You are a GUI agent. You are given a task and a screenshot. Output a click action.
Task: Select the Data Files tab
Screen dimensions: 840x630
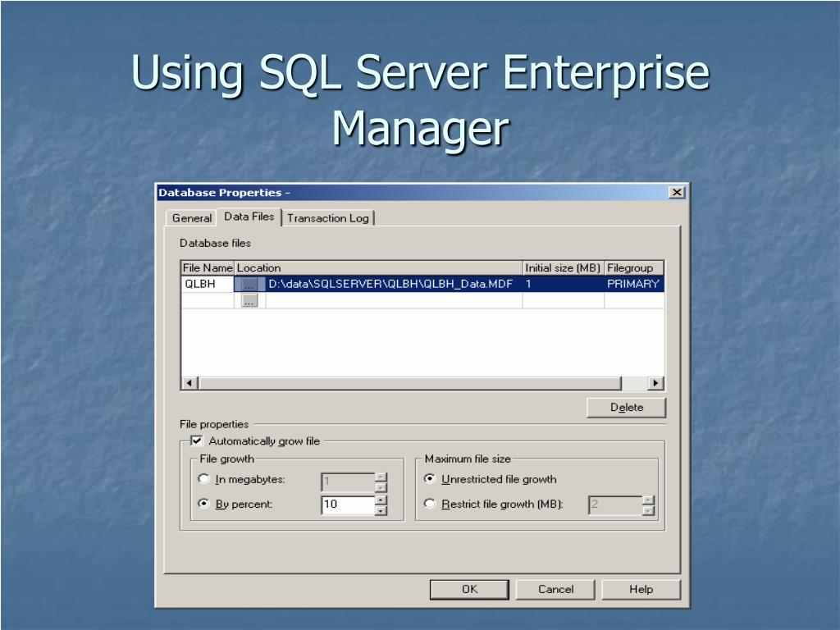tap(249, 217)
